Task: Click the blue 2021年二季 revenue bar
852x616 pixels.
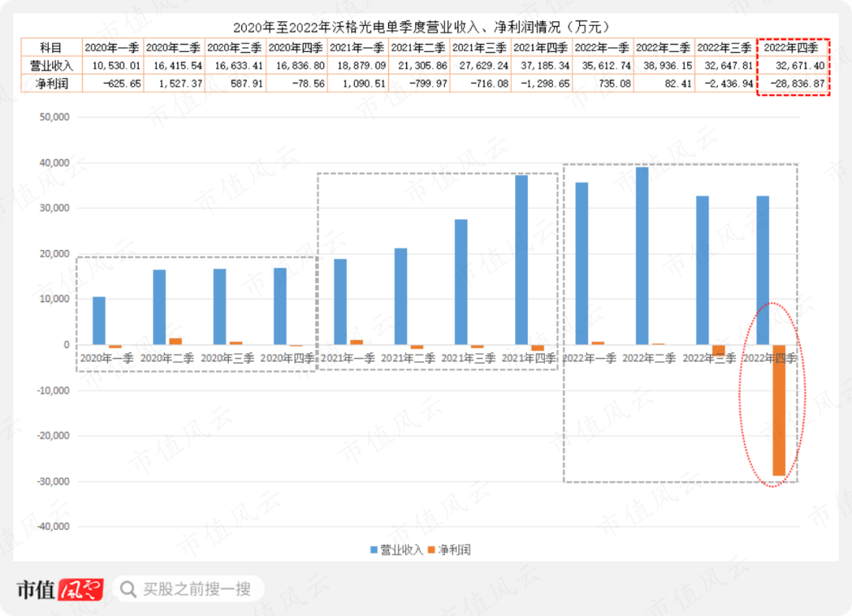Action: pos(401,296)
